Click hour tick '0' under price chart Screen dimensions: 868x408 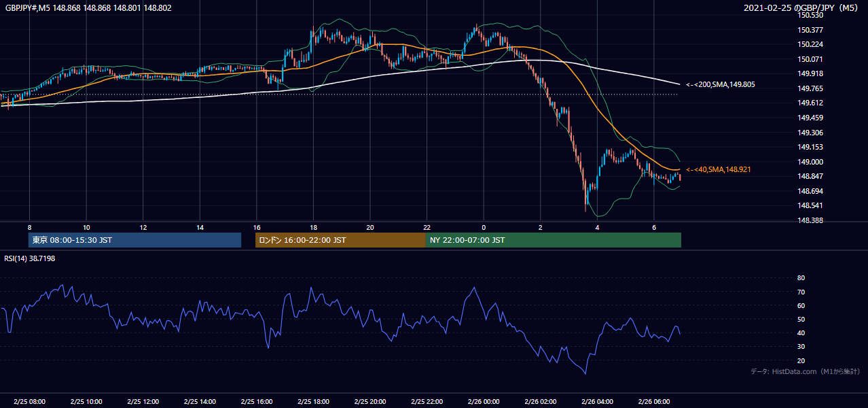click(484, 228)
